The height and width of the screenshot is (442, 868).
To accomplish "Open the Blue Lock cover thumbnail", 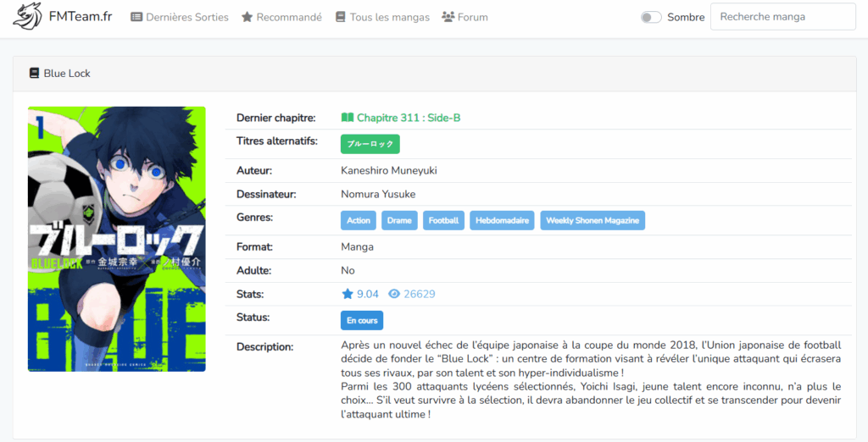I will click(117, 239).
